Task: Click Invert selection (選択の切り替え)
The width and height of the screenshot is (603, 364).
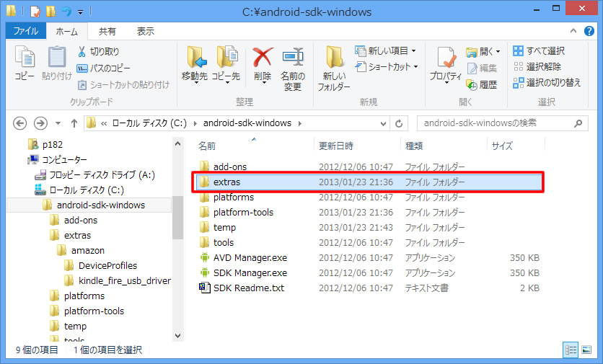Action: coord(547,83)
